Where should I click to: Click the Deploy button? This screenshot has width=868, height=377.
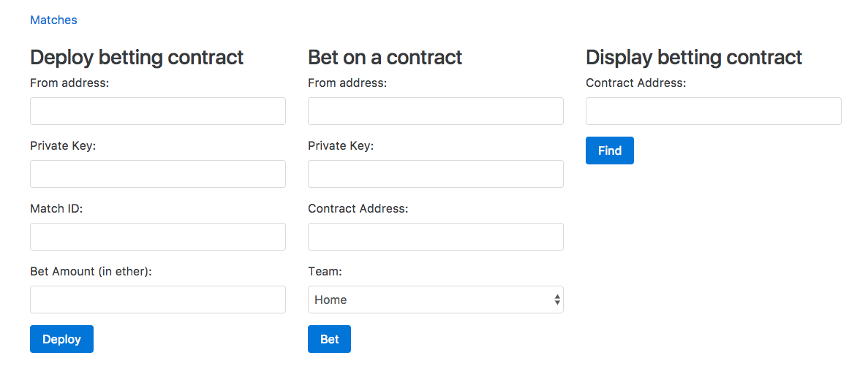[x=61, y=339]
